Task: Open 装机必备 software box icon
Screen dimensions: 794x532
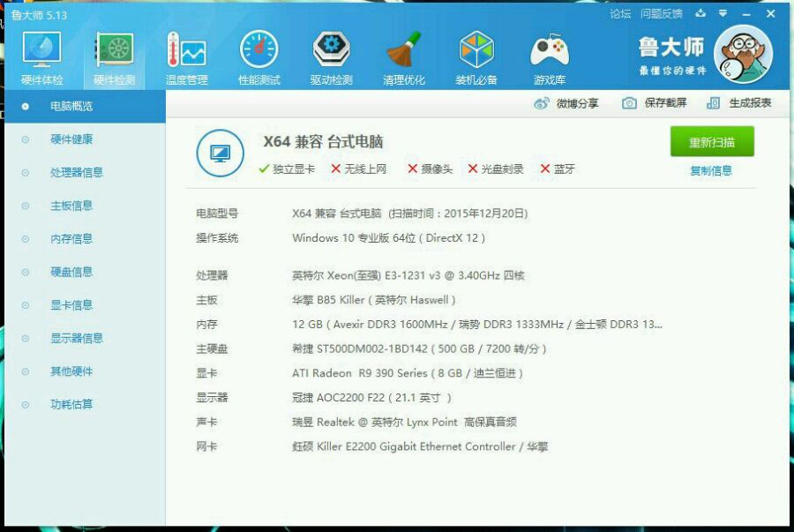Action: click(x=476, y=57)
